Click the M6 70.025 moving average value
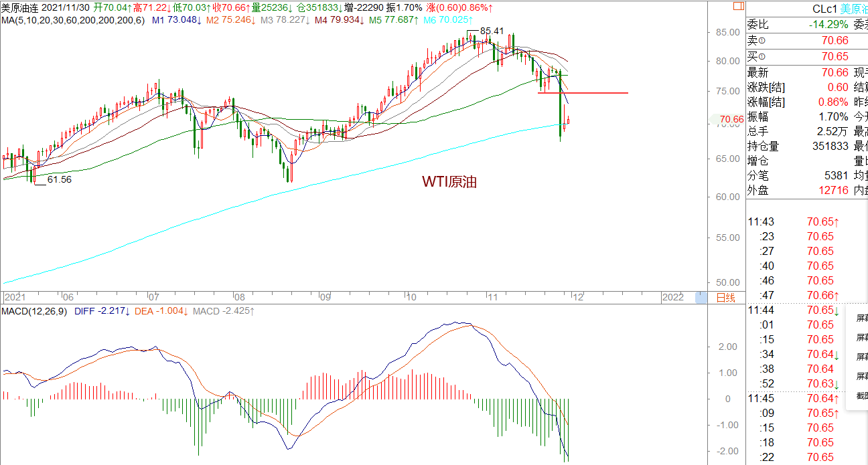The image size is (868, 465). pyautogui.click(x=448, y=20)
